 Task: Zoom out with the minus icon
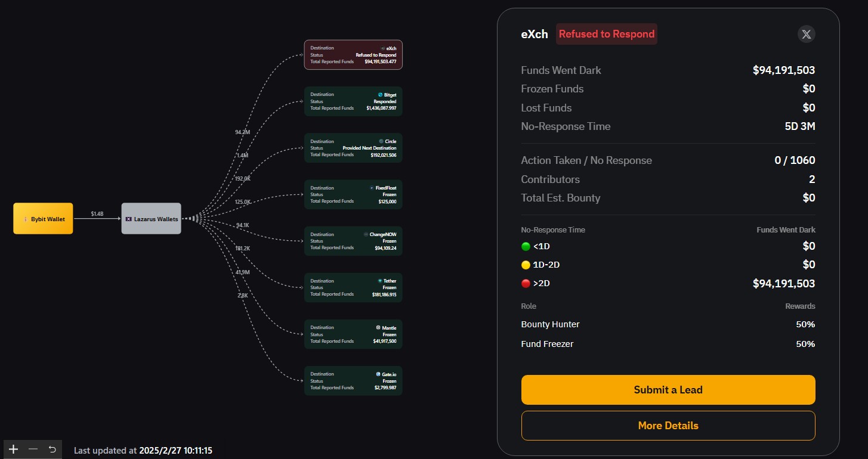[33, 449]
